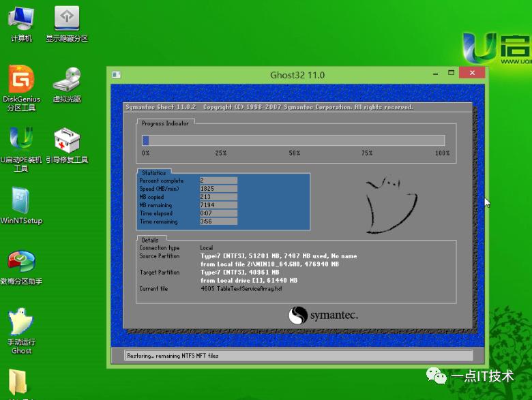Click the Percent complete value field
532x400 pixels.
[x=218, y=181]
